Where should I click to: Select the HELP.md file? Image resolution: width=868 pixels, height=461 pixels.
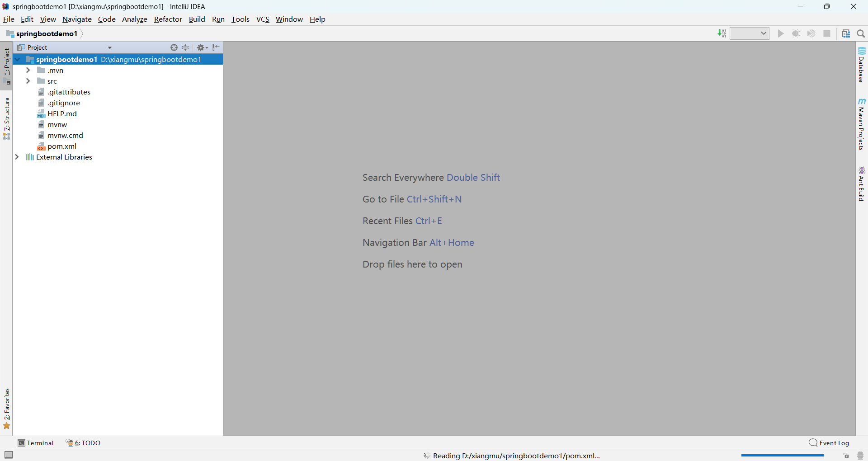pos(62,113)
